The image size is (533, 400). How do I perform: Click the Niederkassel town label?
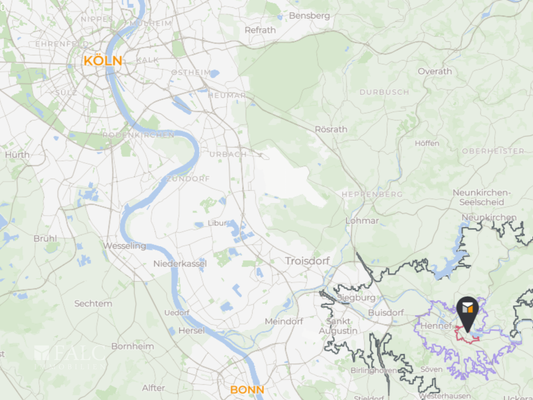coord(180,264)
